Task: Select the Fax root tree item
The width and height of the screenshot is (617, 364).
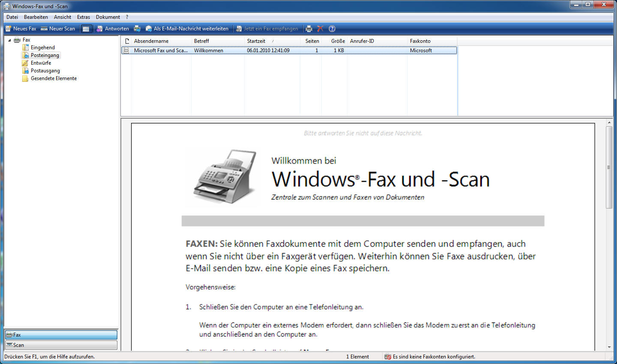Action: [x=26, y=40]
